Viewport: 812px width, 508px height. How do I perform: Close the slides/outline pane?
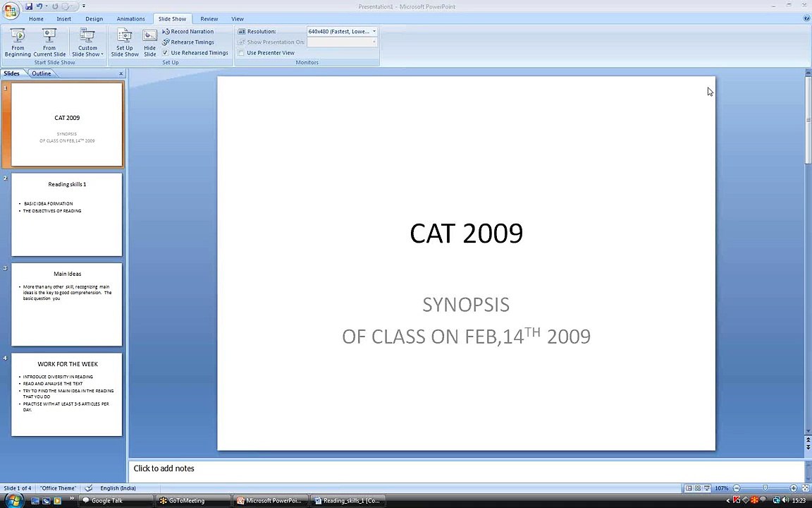tap(121, 73)
